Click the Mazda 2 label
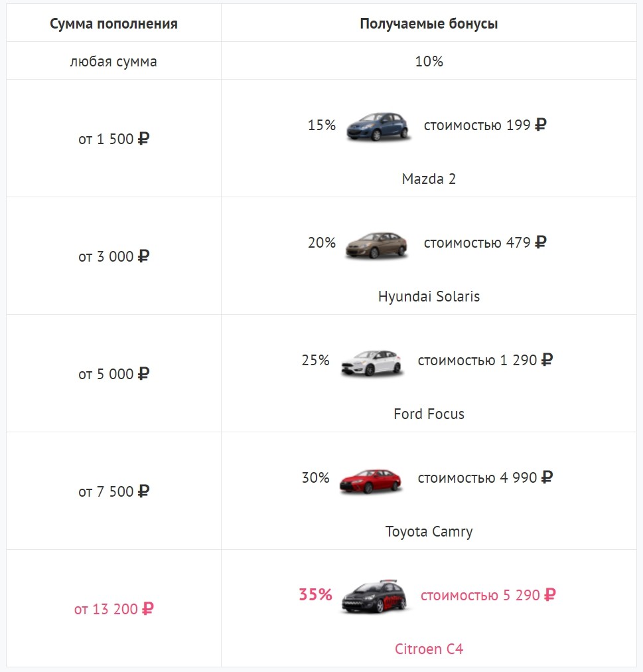The height and width of the screenshot is (672, 643). pos(429,179)
